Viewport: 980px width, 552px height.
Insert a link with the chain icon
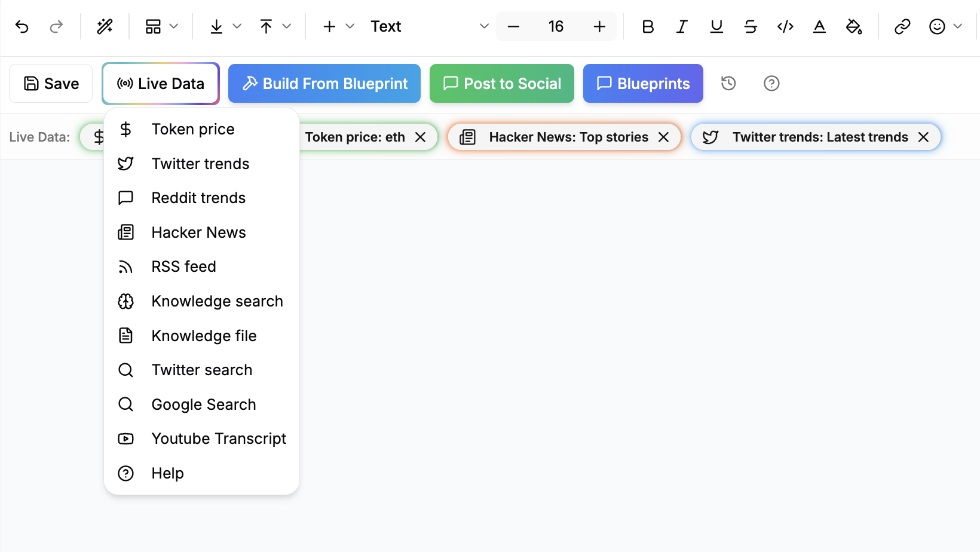(902, 26)
